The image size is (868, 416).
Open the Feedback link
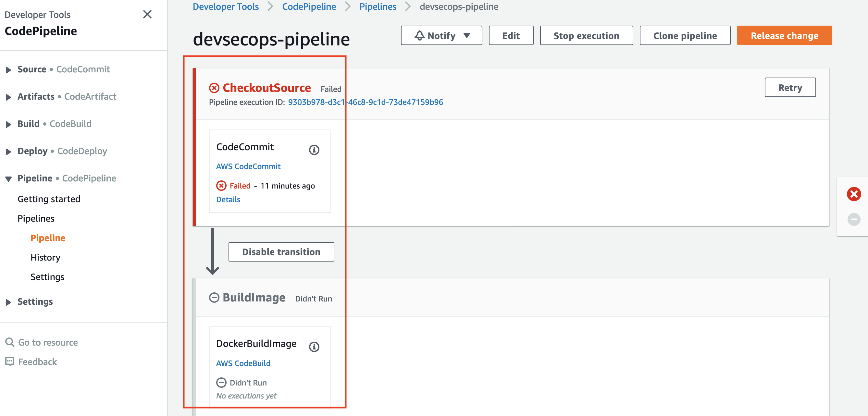(x=37, y=362)
